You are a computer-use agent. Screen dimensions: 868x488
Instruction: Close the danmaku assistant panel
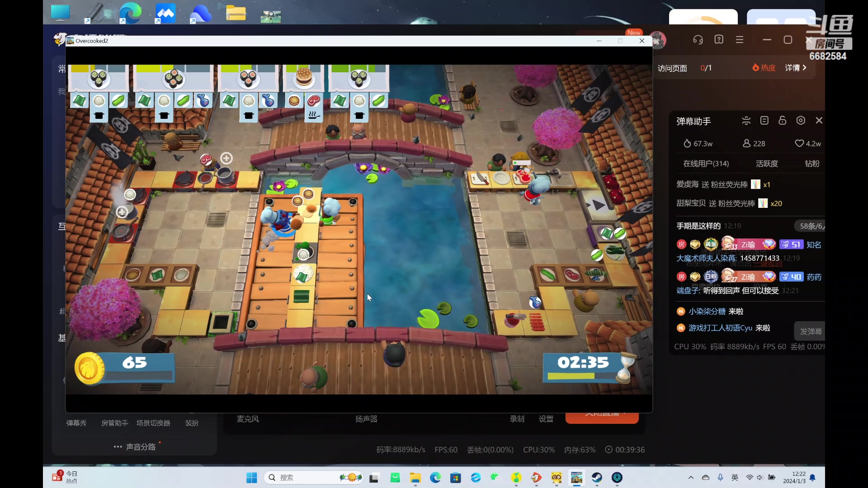(819, 121)
